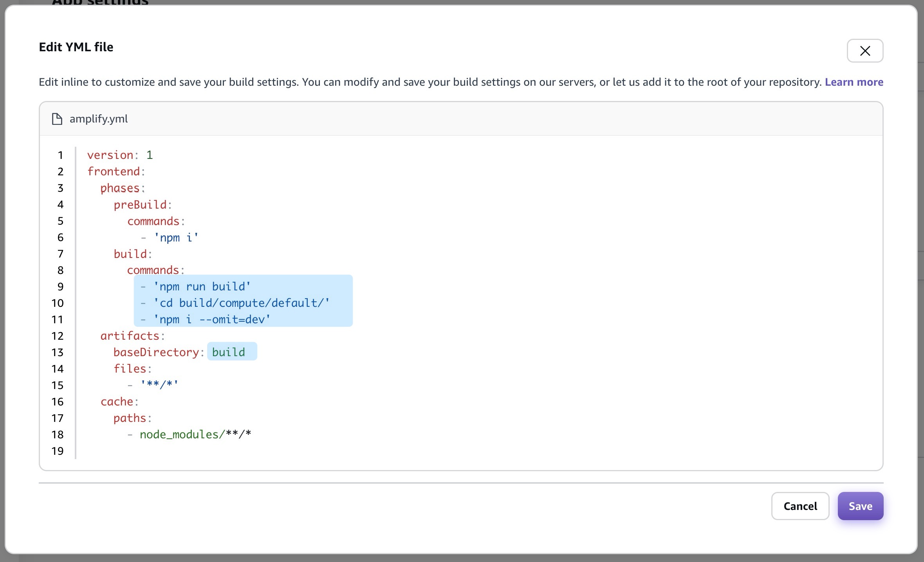This screenshot has height=562, width=924.
Task: Click the 'cd build/compute/default/' command
Action: 242,303
